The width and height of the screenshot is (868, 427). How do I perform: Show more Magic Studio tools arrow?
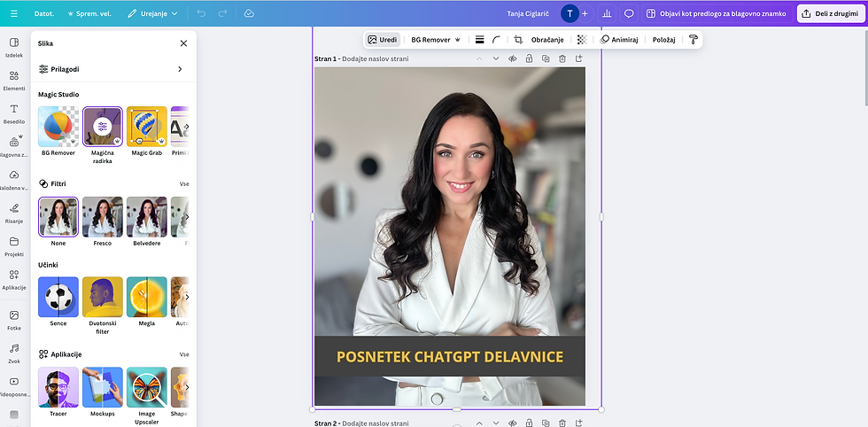[187, 127]
